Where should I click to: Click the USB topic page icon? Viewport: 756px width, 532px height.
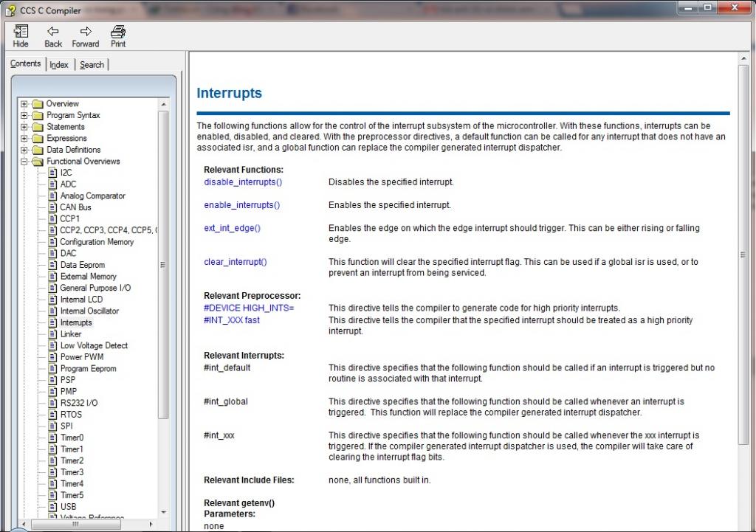(x=53, y=506)
